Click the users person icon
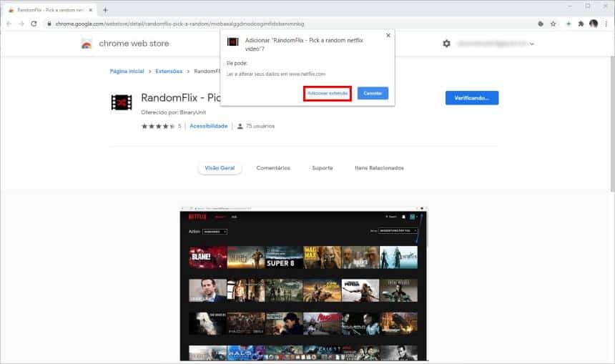 (x=240, y=127)
